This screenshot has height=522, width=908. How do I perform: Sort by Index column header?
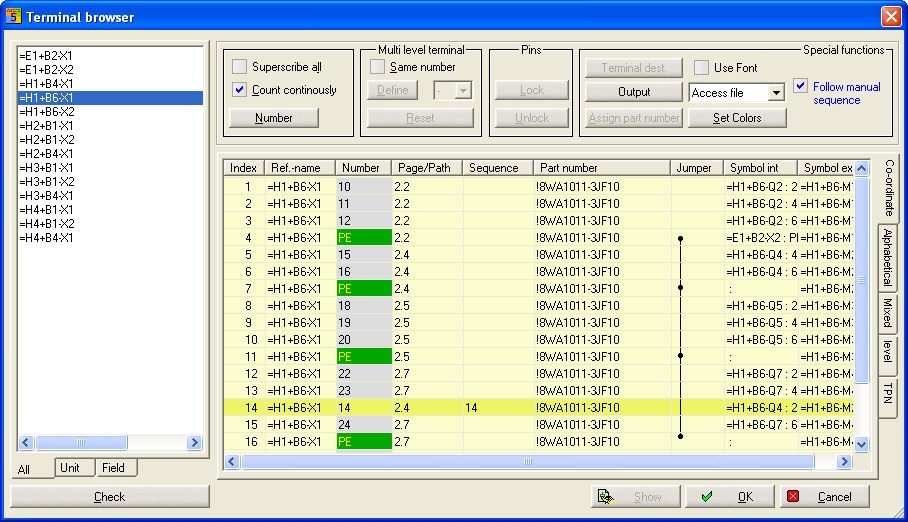244,168
